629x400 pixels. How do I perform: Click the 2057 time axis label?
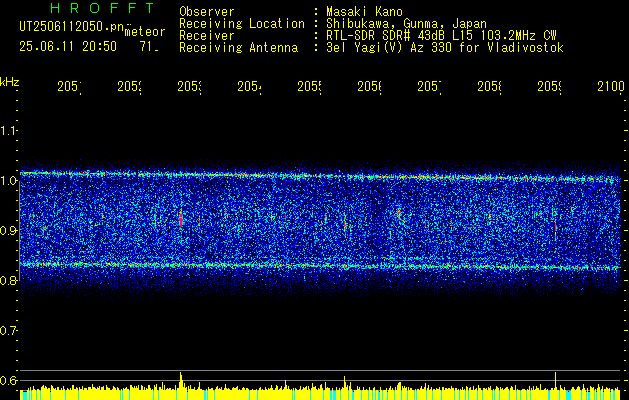(x=429, y=86)
